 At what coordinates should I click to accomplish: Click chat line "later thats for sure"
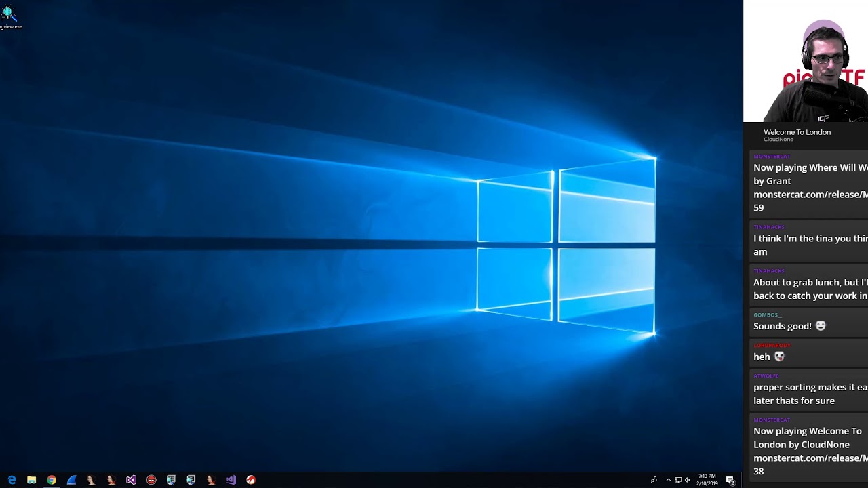pyautogui.click(x=794, y=401)
